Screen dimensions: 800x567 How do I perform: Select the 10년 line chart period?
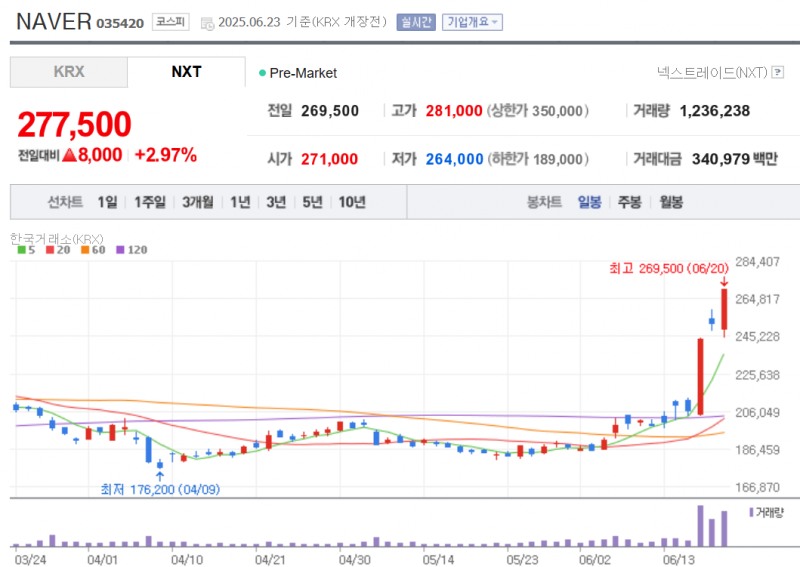(x=352, y=202)
